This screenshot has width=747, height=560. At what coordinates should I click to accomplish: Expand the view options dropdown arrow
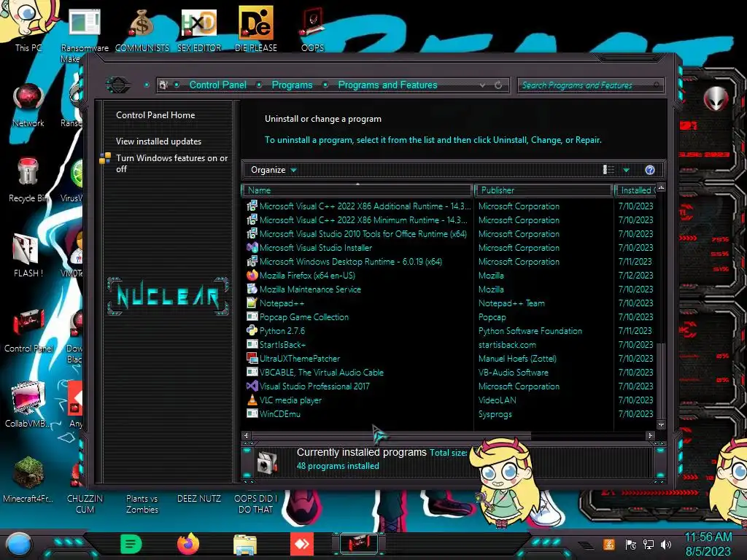click(x=627, y=170)
